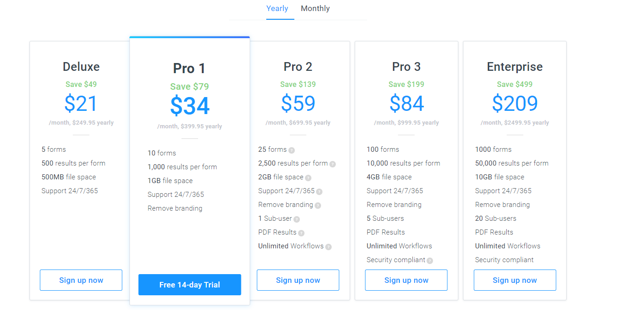This screenshot has width=644, height=310.
Task: Click the Pro 1 plan heading
Action: coord(189,69)
